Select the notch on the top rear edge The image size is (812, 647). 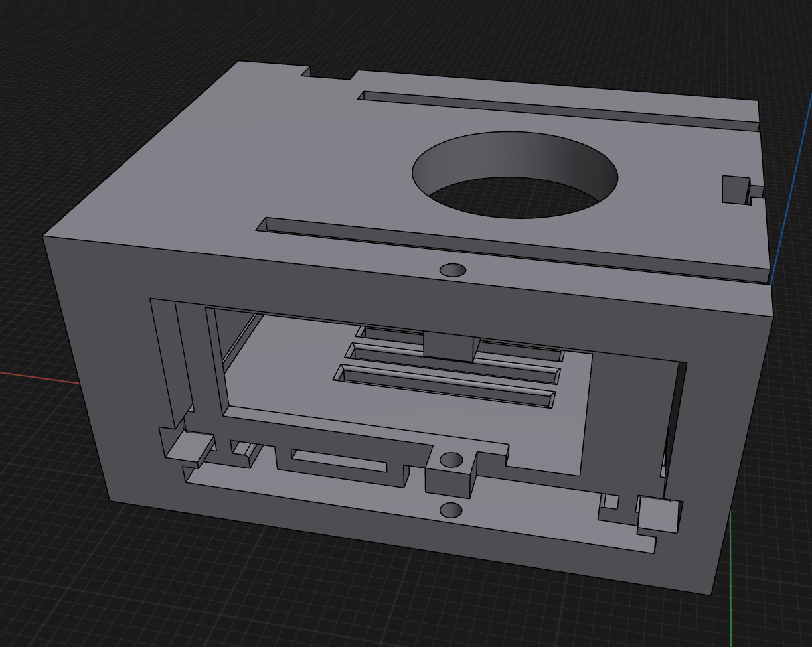(330, 72)
